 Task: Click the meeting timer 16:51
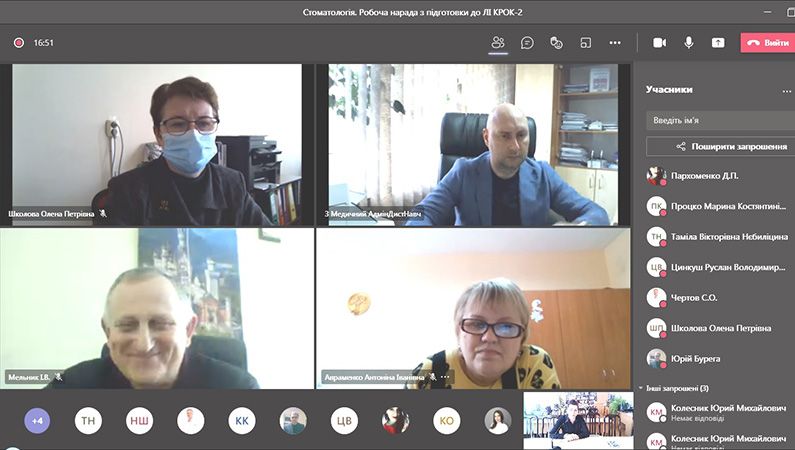point(44,43)
